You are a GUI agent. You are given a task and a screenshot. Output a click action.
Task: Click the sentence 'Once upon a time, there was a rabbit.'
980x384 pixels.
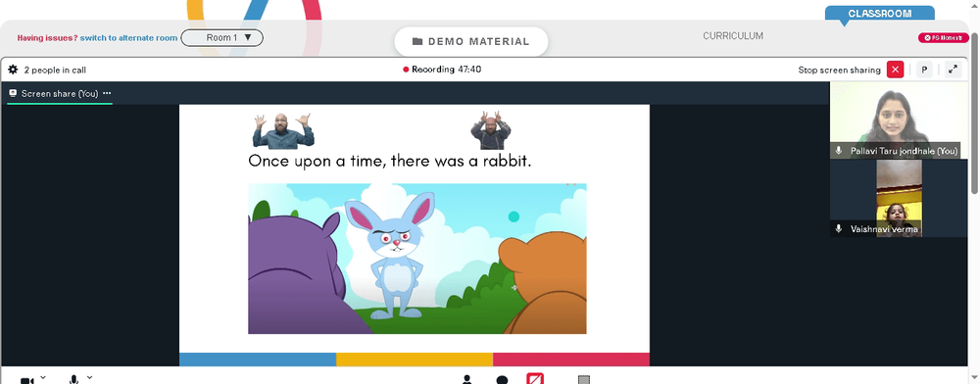(x=389, y=161)
